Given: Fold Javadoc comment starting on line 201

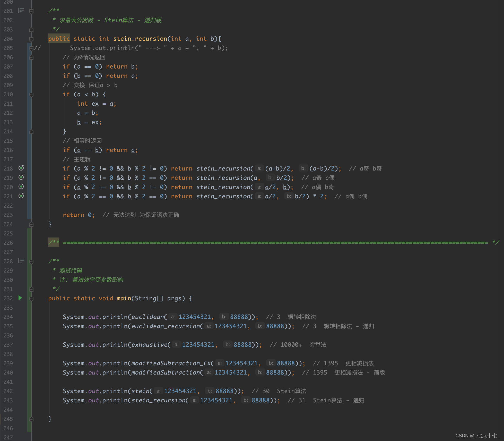Looking at the screenshot, I should (31, 11).
